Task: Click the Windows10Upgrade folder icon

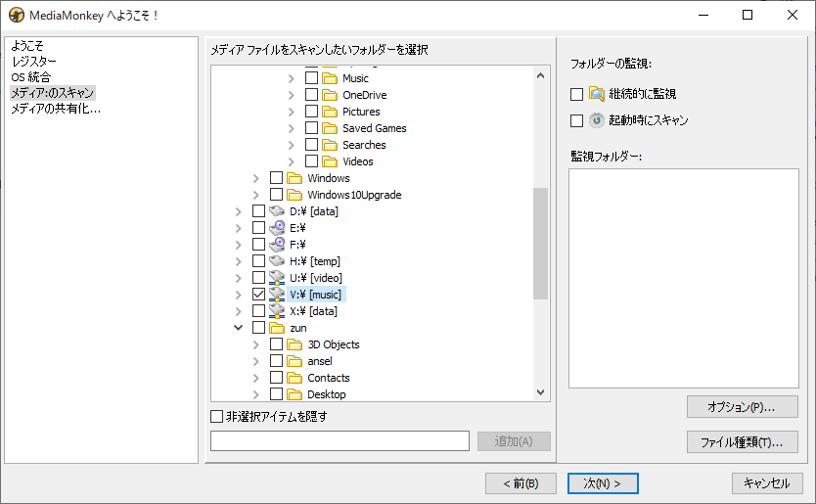Action: 295,196
